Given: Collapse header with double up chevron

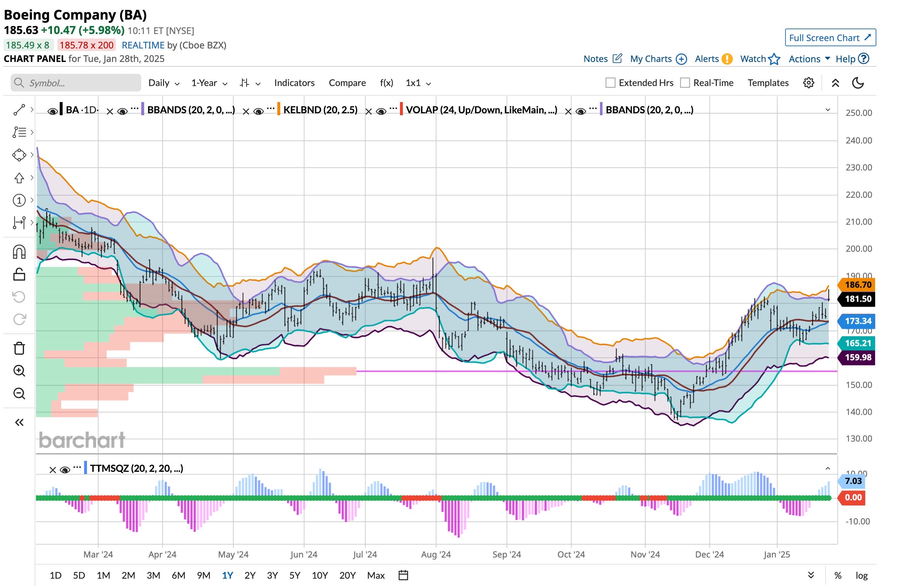Looking at the screenshot, I should (x=835, y=83).
